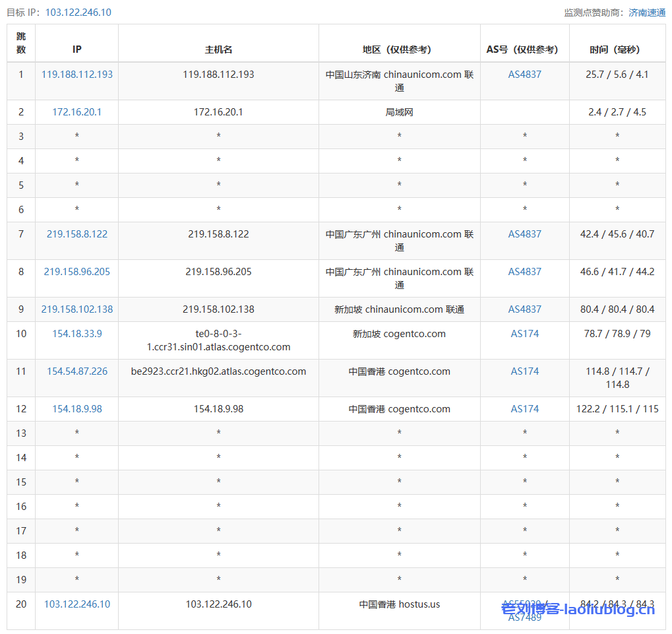The height and width of the screenshot is (634, 672).
Task: Open IP link 154.54.87.226
Action: click(x=77, y=371)
